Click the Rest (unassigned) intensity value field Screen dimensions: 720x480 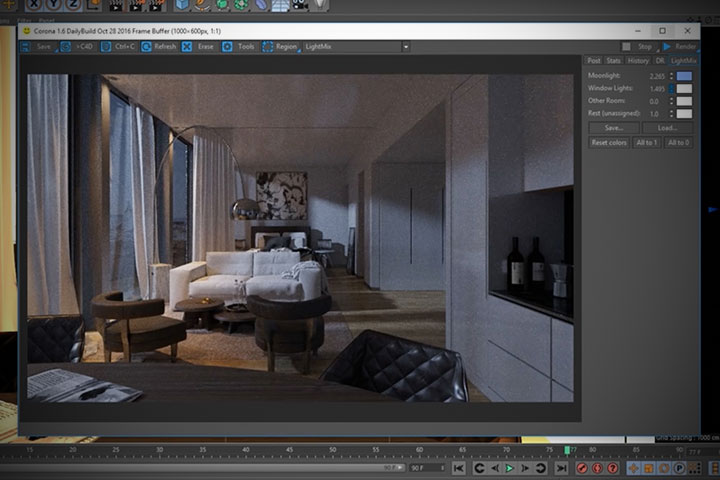pos(656,113)
